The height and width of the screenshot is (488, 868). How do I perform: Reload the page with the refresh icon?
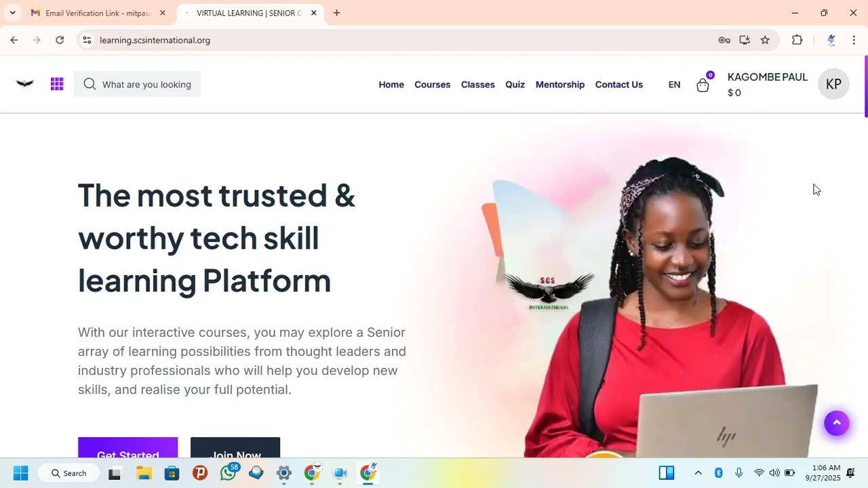pyautogui.click(x=60, y=40)
